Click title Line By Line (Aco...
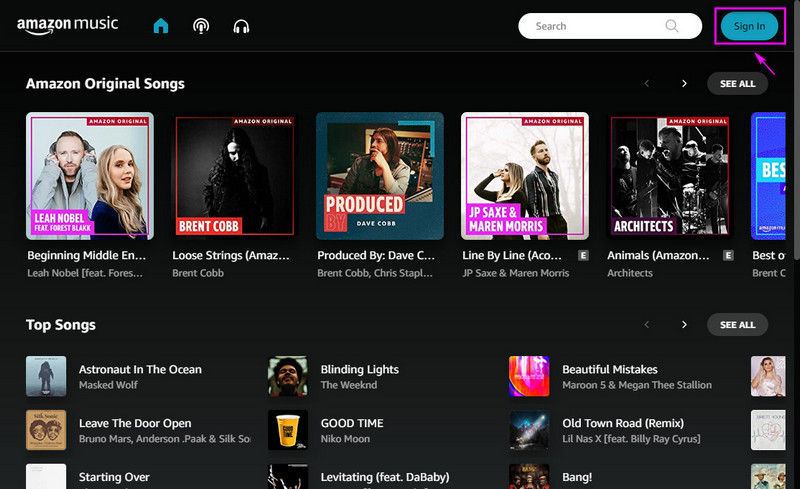This screenshot has width=800, height=489. [512, 255]
